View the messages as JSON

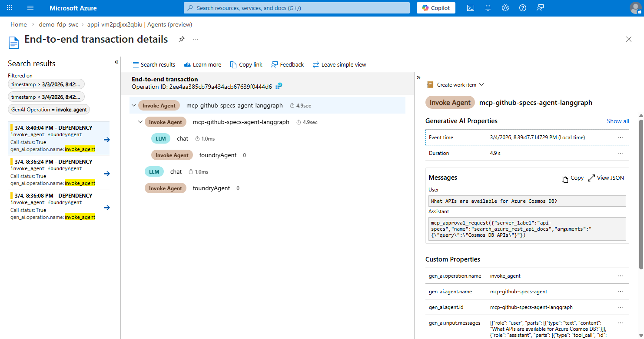coord(606,178)
